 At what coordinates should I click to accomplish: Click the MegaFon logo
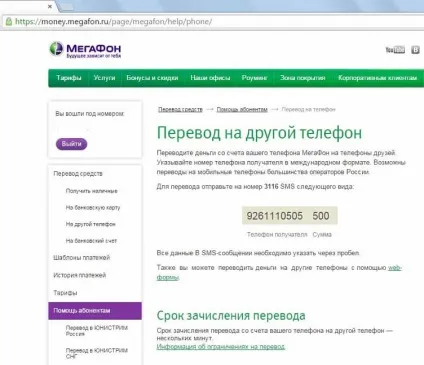coord(85,50)
